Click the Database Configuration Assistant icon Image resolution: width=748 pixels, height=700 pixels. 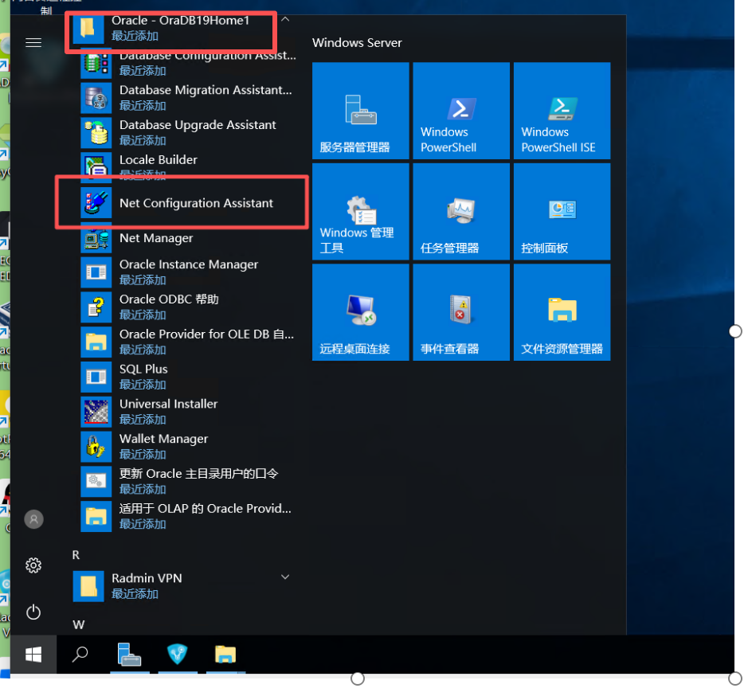click(x=96, y=64)
